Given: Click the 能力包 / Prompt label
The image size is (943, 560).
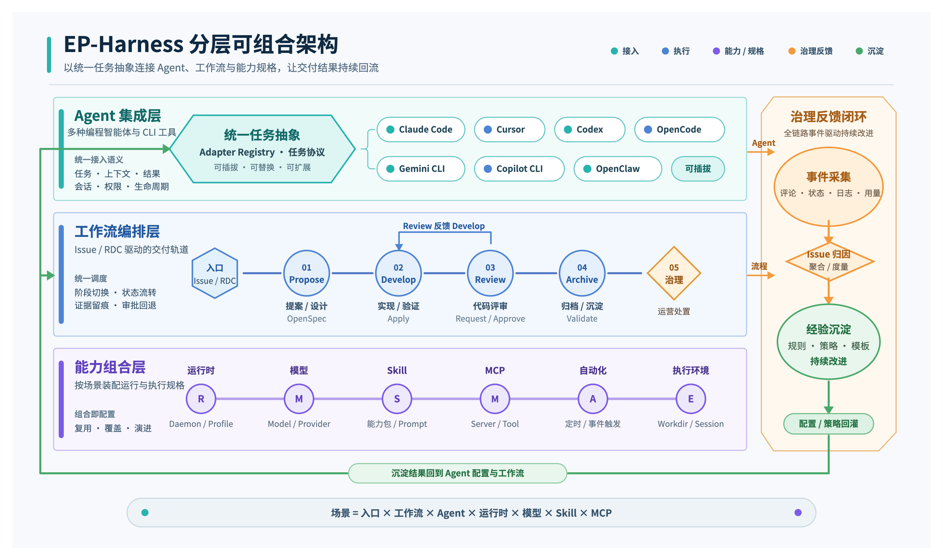Looking at the screenshot, I should pos(397,424).
